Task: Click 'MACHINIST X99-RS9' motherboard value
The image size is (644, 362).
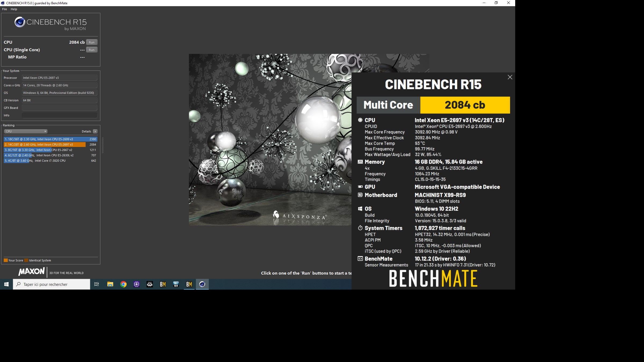Action: click(x=440, y=195)
